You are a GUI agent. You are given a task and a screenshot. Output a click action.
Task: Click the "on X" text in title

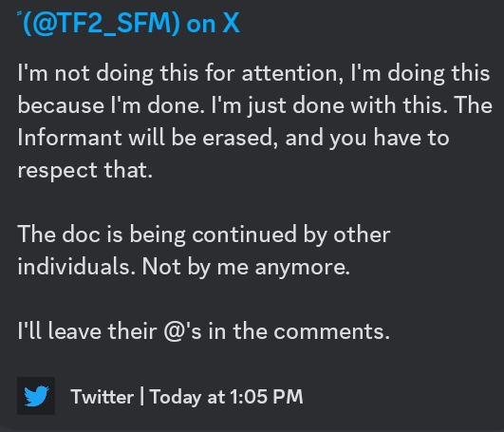(x=214, y=24)
